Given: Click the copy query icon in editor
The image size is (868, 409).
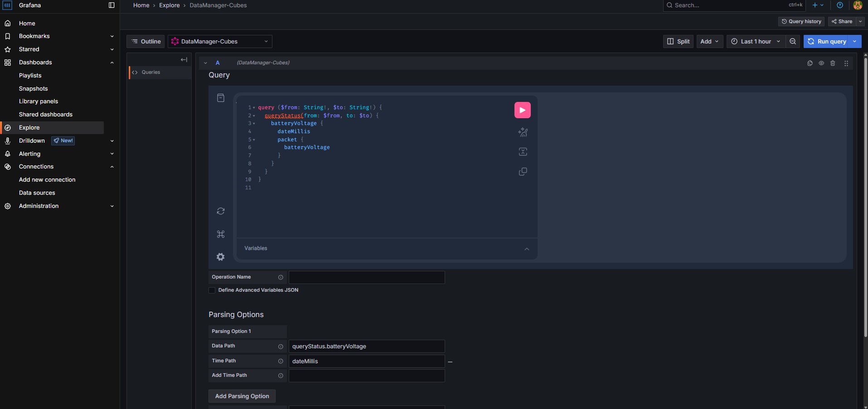Looking at the screenshot, I should click(x=523, y=172).
